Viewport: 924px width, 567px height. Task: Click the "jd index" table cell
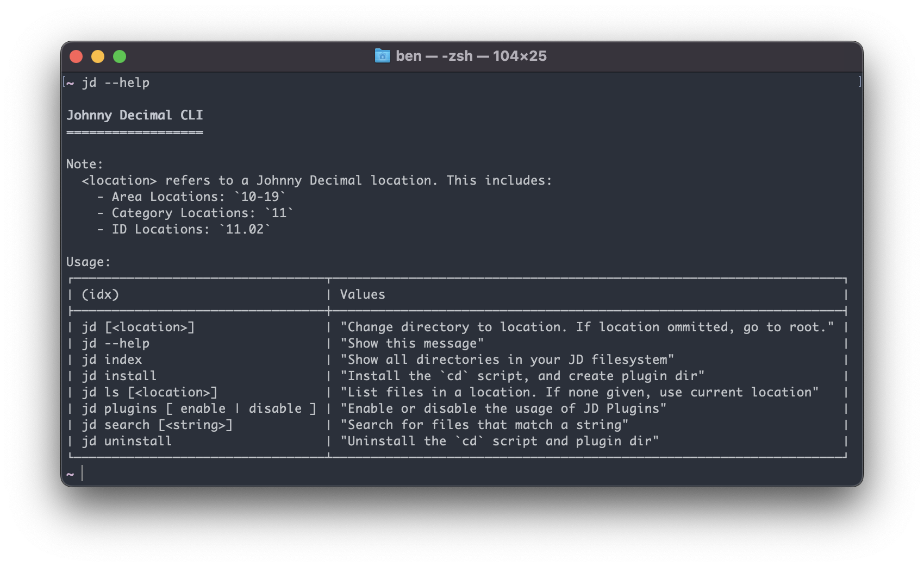[x=112, y=360]
